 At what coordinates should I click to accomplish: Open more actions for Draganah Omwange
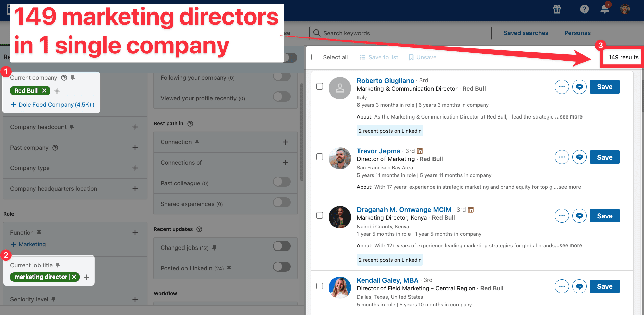(x=562, y=216)
